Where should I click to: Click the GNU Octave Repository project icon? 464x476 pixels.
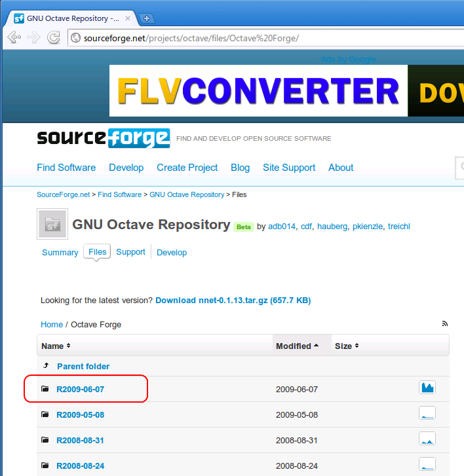point(52,224)
